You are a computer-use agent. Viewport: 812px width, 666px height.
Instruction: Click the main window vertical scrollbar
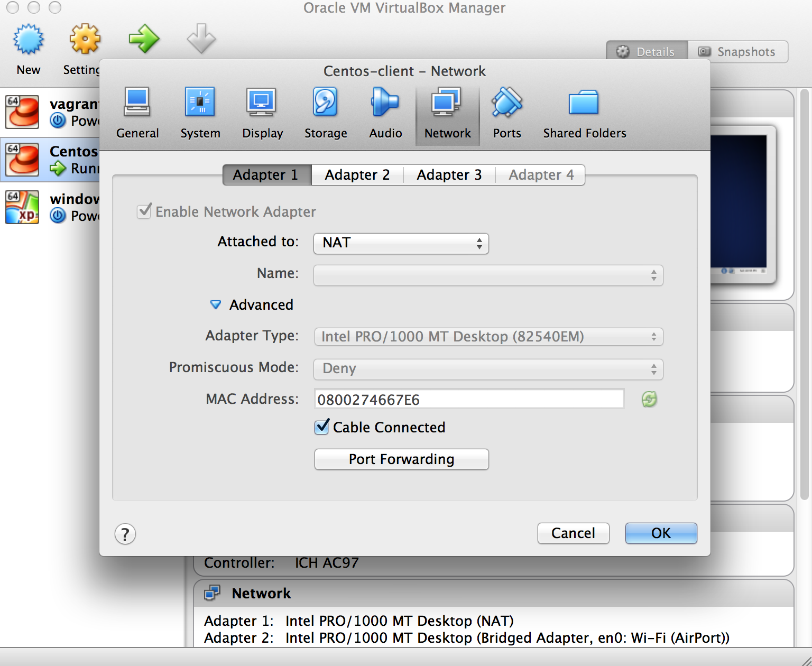805,294
